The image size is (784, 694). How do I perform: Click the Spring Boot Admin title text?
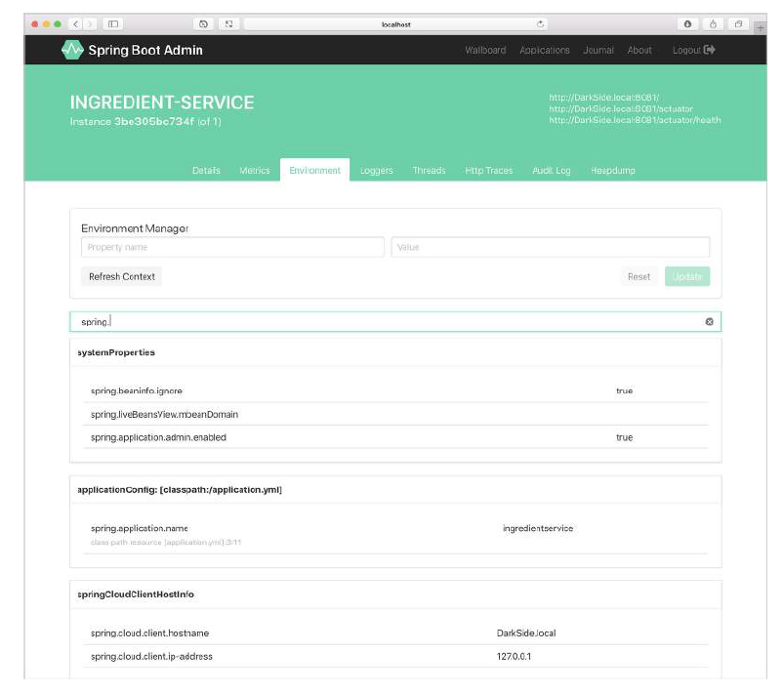[x=145, y=50]
